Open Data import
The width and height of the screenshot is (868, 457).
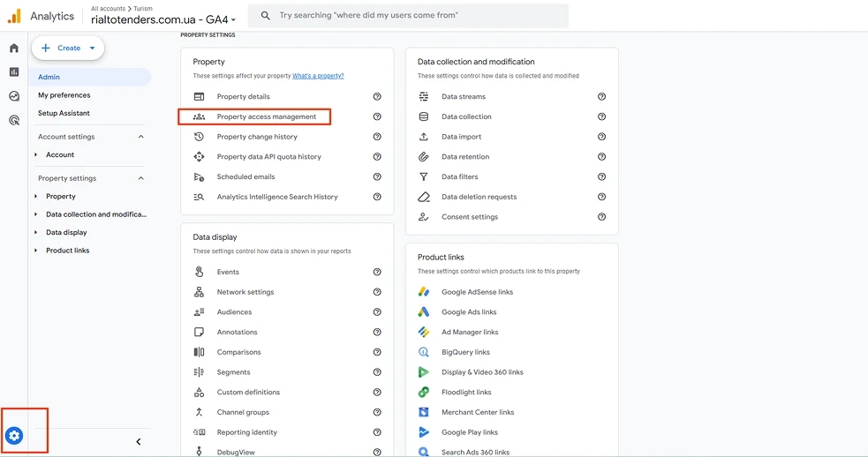(461, 137)
